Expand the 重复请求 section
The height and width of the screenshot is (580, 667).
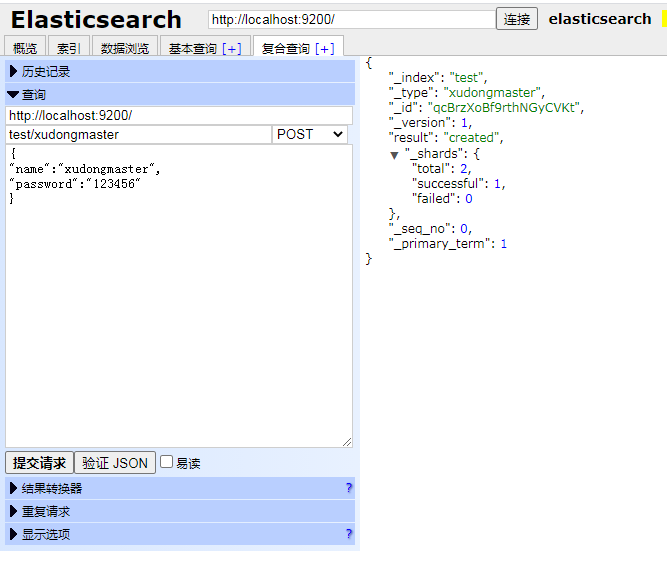coord(180,511)
